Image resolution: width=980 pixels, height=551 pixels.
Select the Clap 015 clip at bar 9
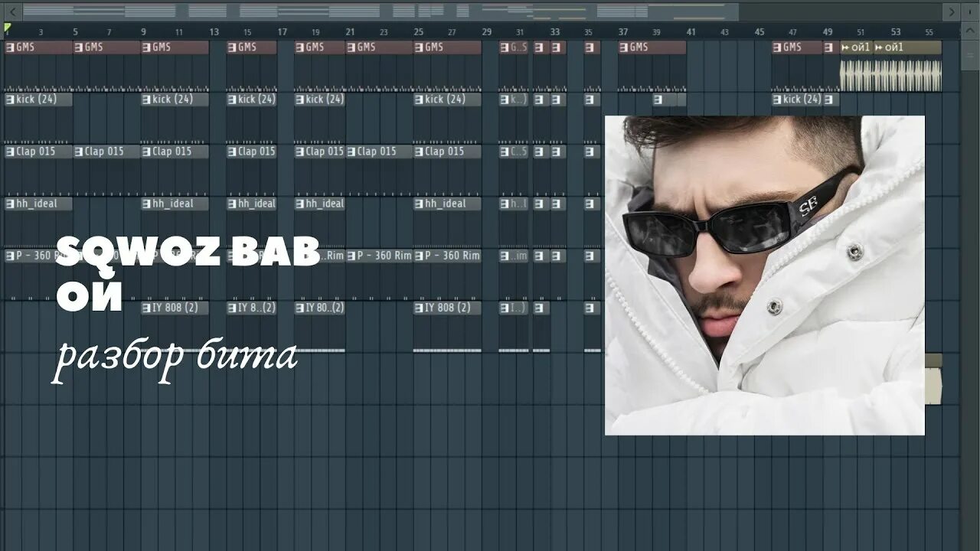coord(175,152)
